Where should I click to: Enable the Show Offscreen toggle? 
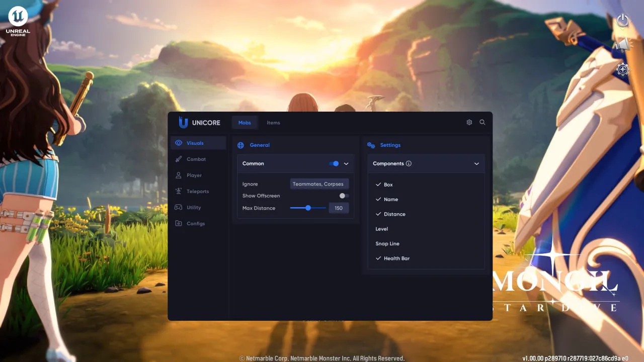click(x=344, y=196)
